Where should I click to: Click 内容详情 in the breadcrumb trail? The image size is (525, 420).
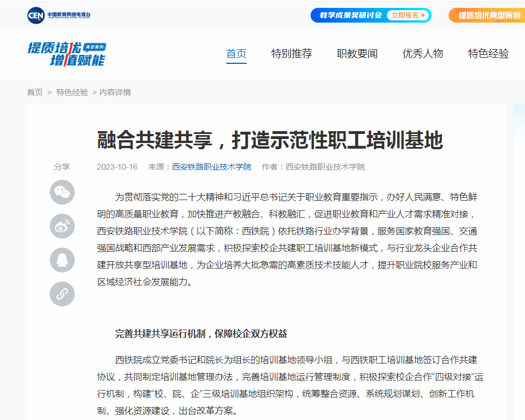[115, 92]
